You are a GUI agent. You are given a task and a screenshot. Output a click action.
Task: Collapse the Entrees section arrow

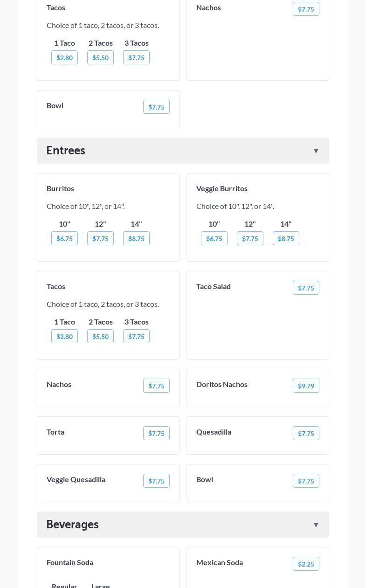coord(316,151)
